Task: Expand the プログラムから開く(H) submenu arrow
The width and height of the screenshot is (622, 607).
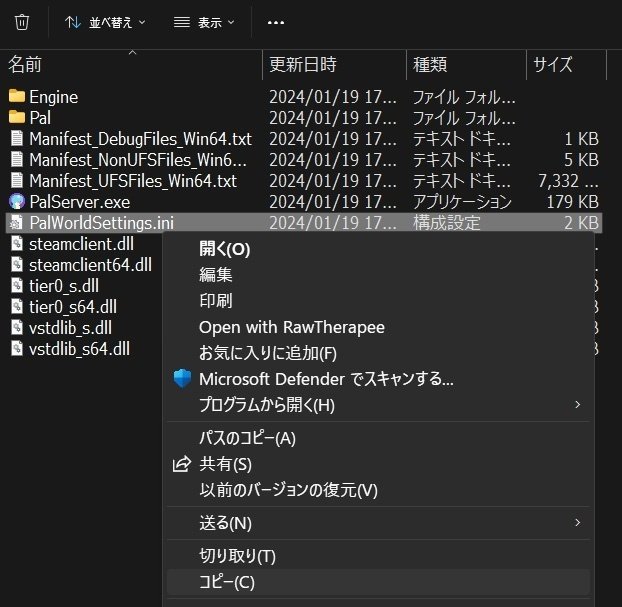Action: (x=578, y=405)
